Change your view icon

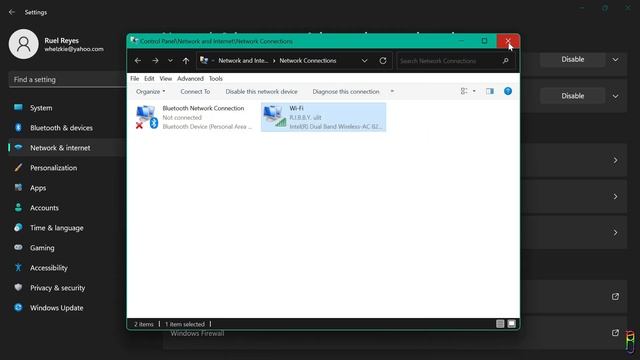pyautogui.click(x=464, y=91)
